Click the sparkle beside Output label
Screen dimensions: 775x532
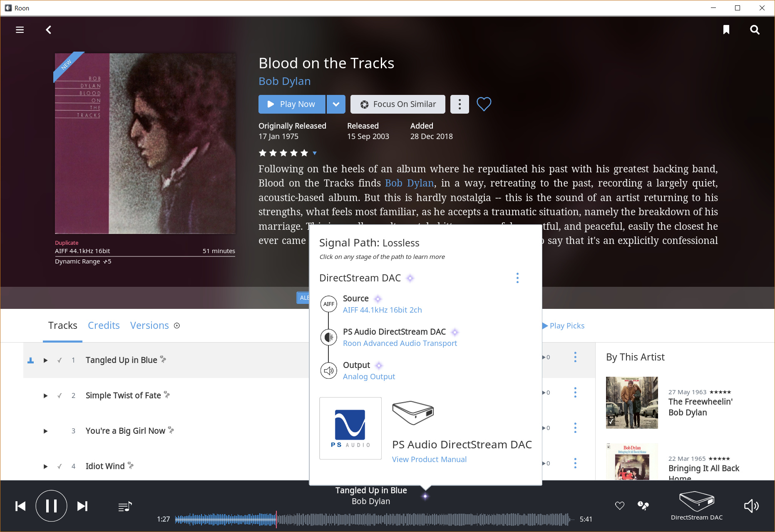click(379, 365)
